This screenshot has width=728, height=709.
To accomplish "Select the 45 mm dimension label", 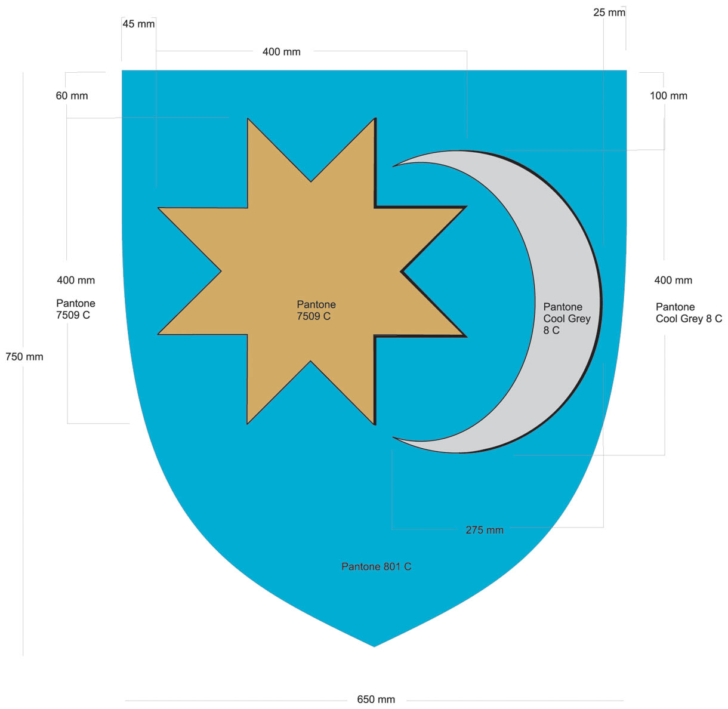I will tap(138, 24).
